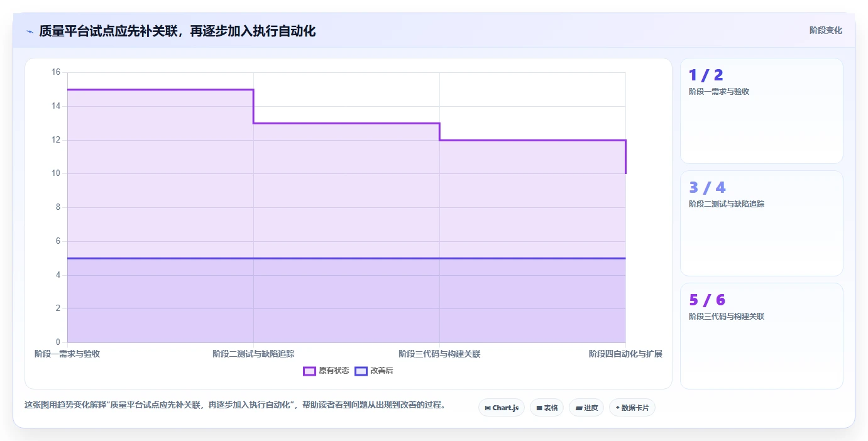Screen dimensions: 868x441
Task: Click the y-axis value 16
Action: 55,72
